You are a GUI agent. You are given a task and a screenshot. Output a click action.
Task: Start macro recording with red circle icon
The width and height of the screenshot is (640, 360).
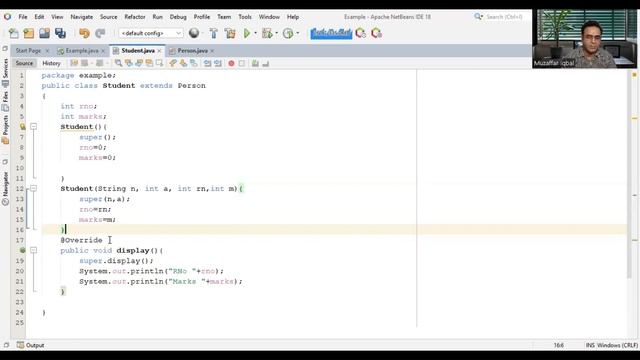pyautogui.click(x=231, y=63)
